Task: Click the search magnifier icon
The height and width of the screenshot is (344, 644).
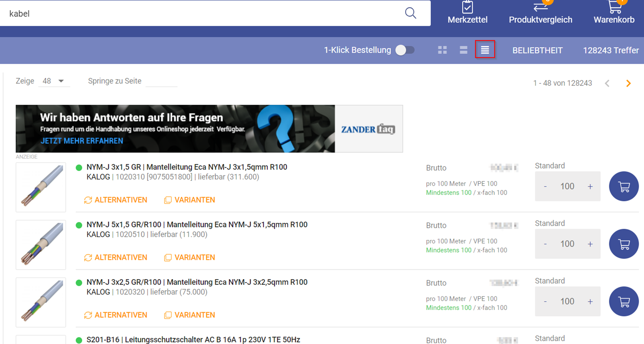Action: click(410, 13)
